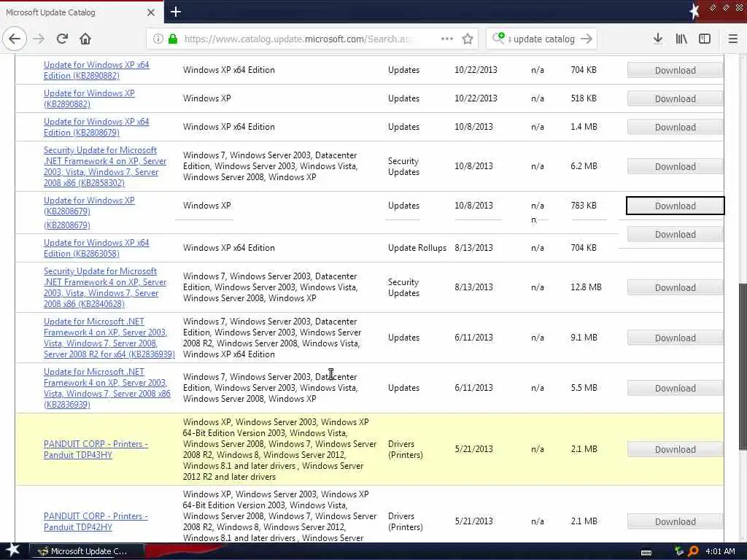Viewport: 747px width, 560px height.
Task: Open the downloads panel
Action: (x=658, y=39)
